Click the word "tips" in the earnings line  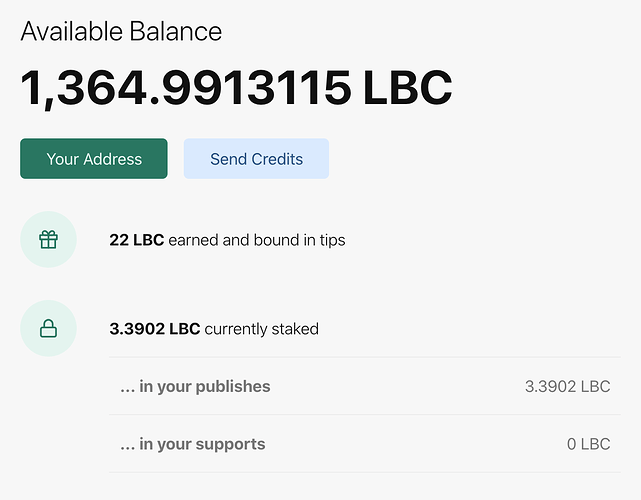coord(330,240)
